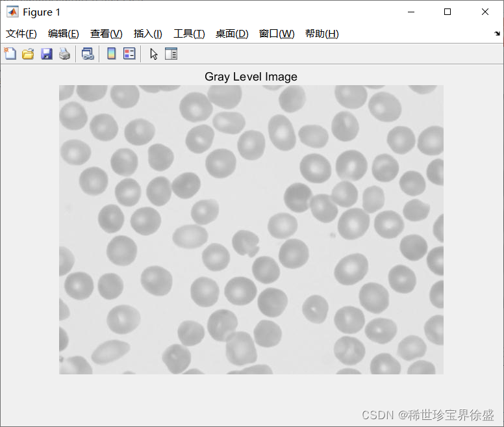Click the Gray Level Image title text
This screenshot has height=427, width=504.
pos(251,77)
